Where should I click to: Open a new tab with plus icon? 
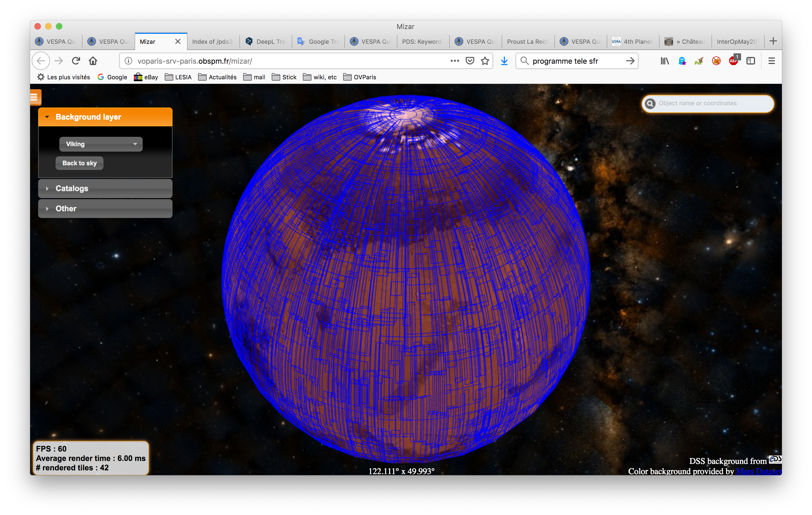tap(773, 41)
